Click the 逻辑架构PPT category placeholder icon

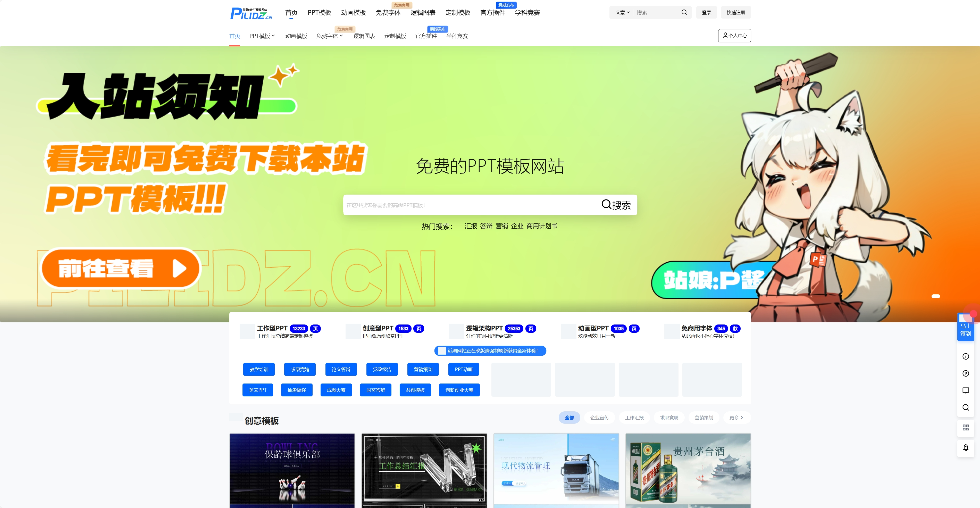457,331
